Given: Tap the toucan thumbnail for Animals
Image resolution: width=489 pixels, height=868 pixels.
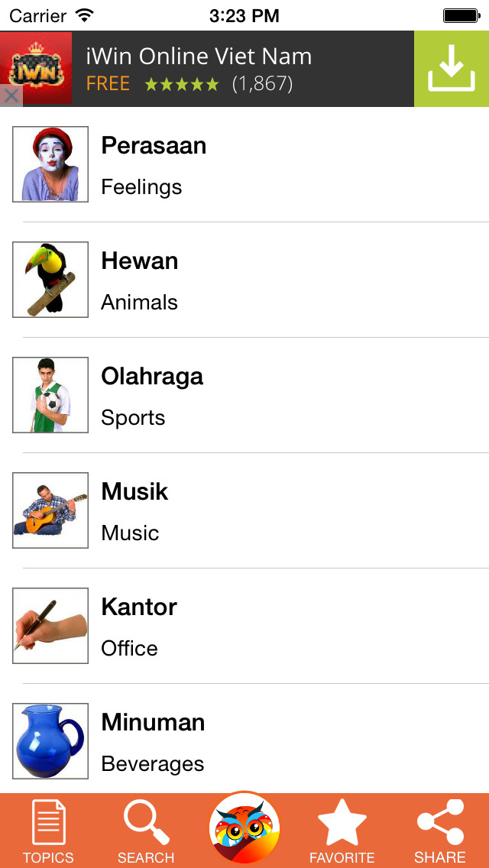Looking at the screenshot, I should [50, 278].
